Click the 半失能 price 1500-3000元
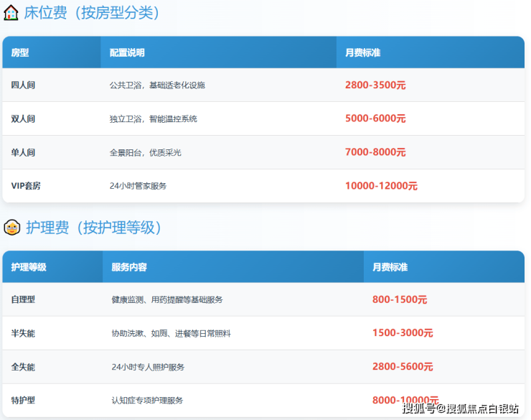The height and width of the screenshot is (420, 531). 403,333
